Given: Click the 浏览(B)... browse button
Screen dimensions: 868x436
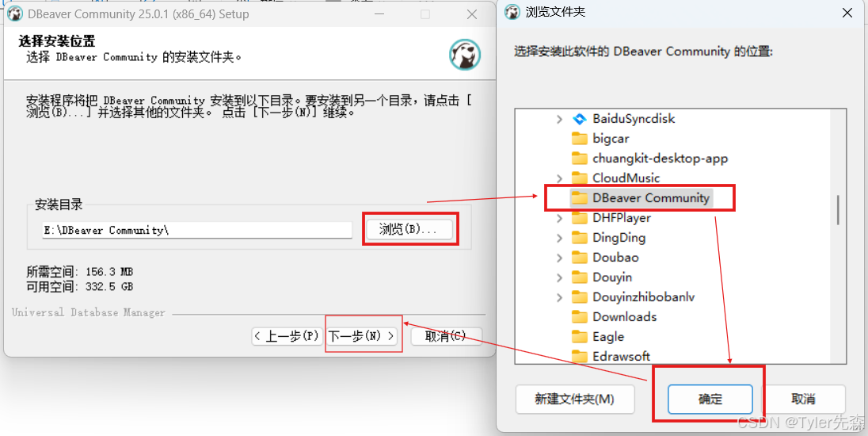Looking at the screenshot, I should (x=409, y=229).
